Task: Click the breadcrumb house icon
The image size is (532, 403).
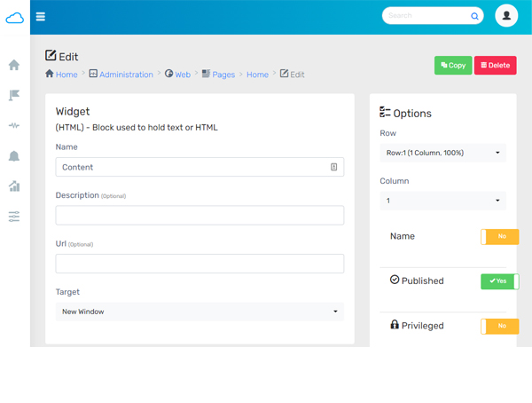Action: [x=50, y=74]
